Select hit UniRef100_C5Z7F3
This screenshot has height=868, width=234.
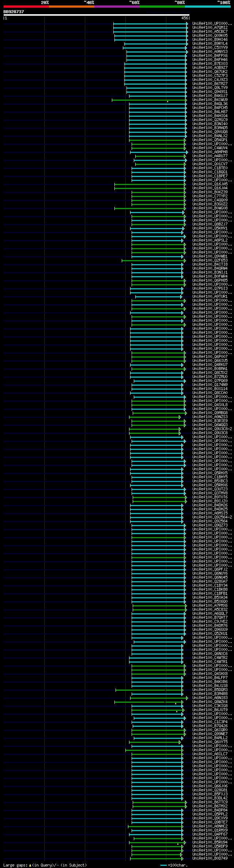coord(210,76)
